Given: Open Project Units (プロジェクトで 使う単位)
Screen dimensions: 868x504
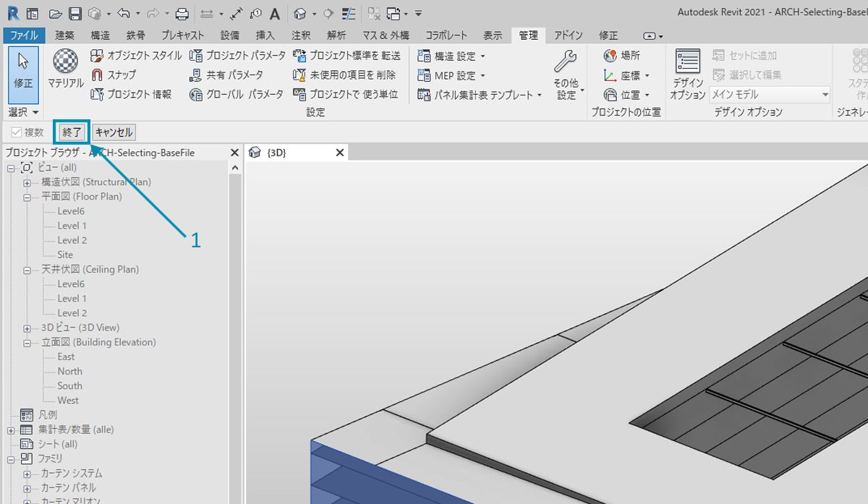Looking at the screenshot, I should pos(346,94).
